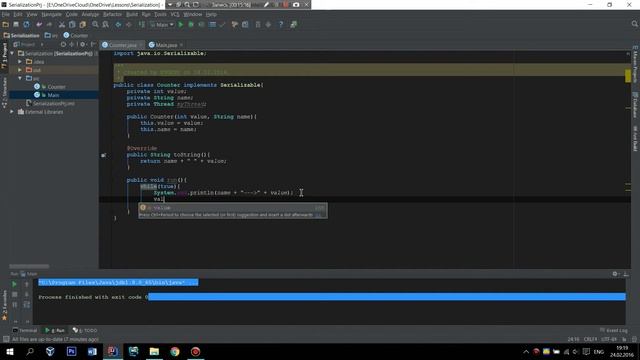Collapse the Serialization project root node

[12, 53]
